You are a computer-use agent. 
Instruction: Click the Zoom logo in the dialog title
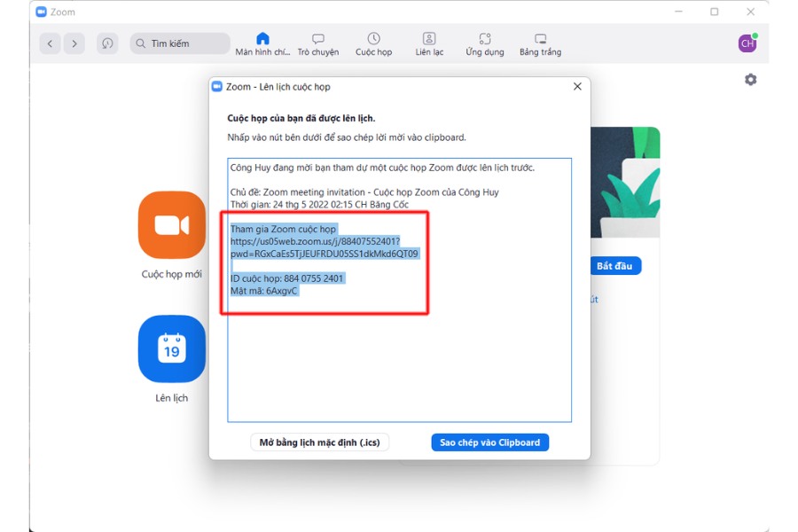[217, 87]
